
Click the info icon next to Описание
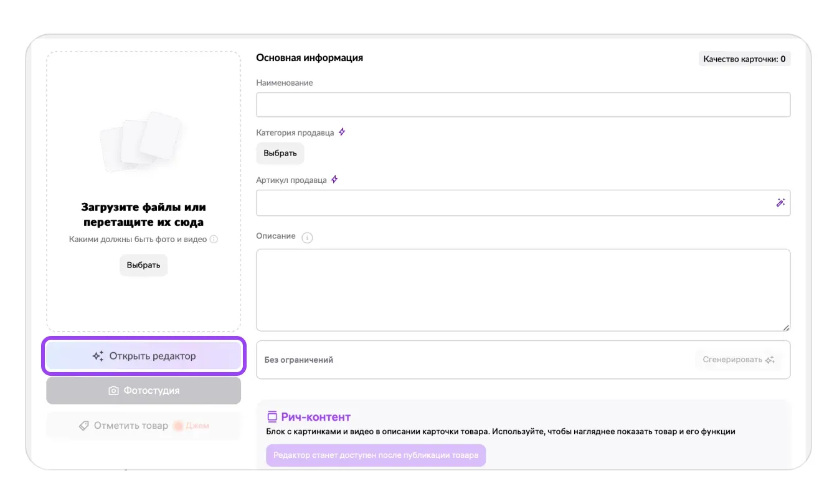[x=307, y=237]
